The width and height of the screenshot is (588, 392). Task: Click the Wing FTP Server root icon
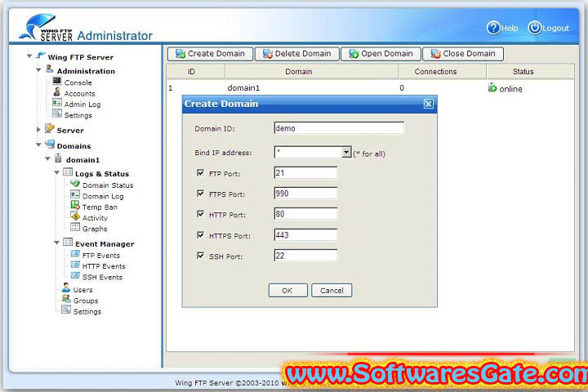point(41,56)
